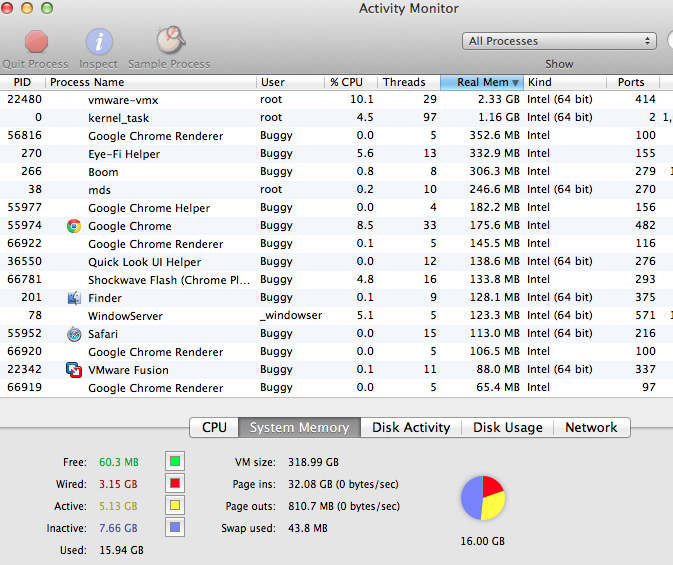673x565 pixels.
Task: Select the Google Chrome app icon
Action: pos(74,226)
